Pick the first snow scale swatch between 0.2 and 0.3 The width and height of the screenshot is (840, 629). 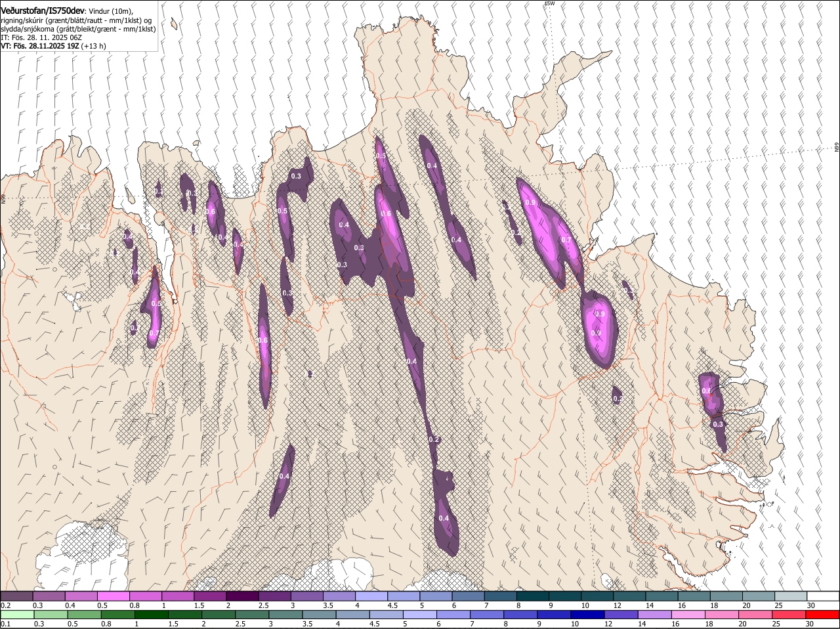click(16, 596)
